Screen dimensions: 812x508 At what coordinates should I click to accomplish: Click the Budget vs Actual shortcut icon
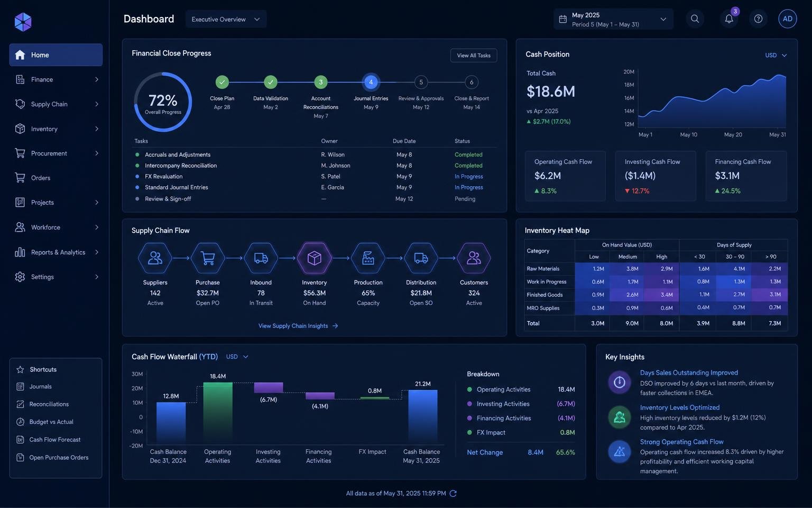[20, 422]
